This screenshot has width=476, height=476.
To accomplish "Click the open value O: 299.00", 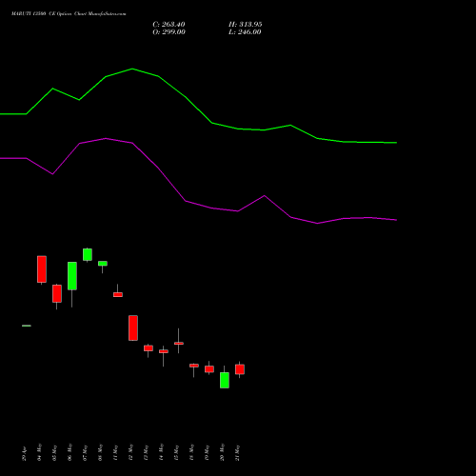I will pyautogui.click(x=169, y=32).
